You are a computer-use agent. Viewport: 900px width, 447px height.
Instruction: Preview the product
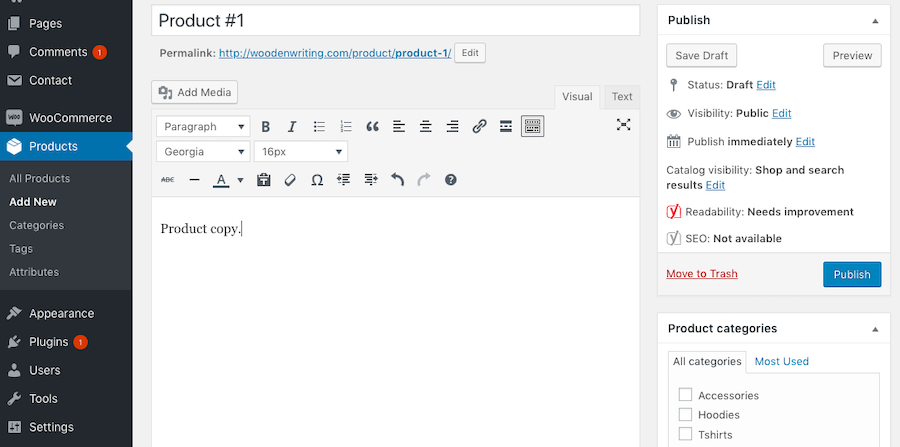click(852, 56)
